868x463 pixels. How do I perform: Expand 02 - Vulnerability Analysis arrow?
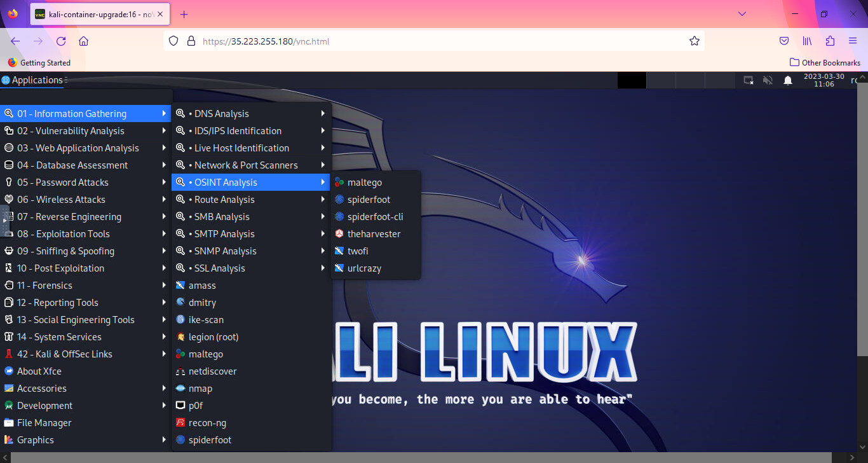pyautogui.click(x=164, y=131)
